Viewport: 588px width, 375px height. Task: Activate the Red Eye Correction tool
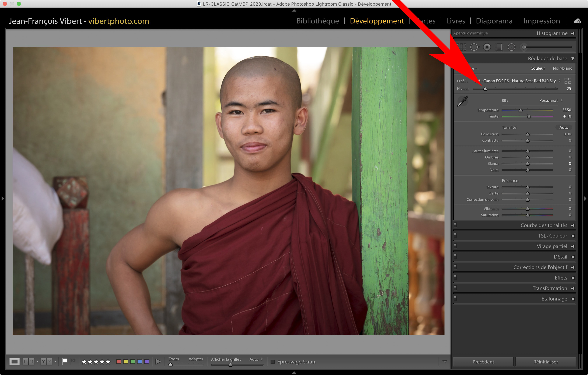click(487, 47)
